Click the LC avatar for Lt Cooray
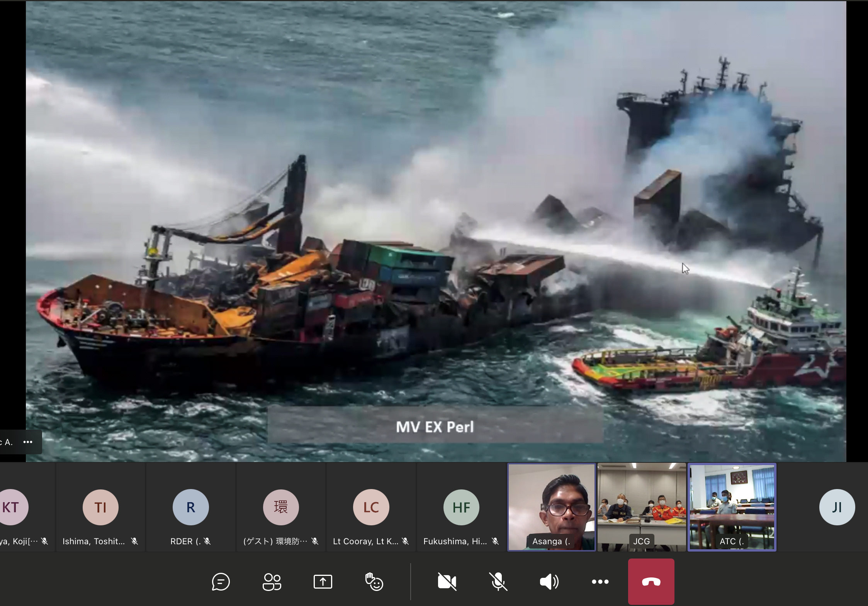 [x=371, y=507]
